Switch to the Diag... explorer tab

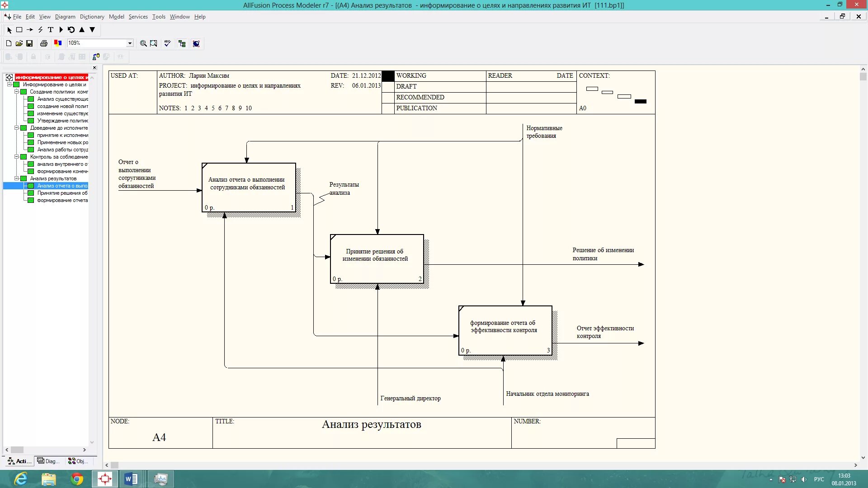[x=48, y=461]
